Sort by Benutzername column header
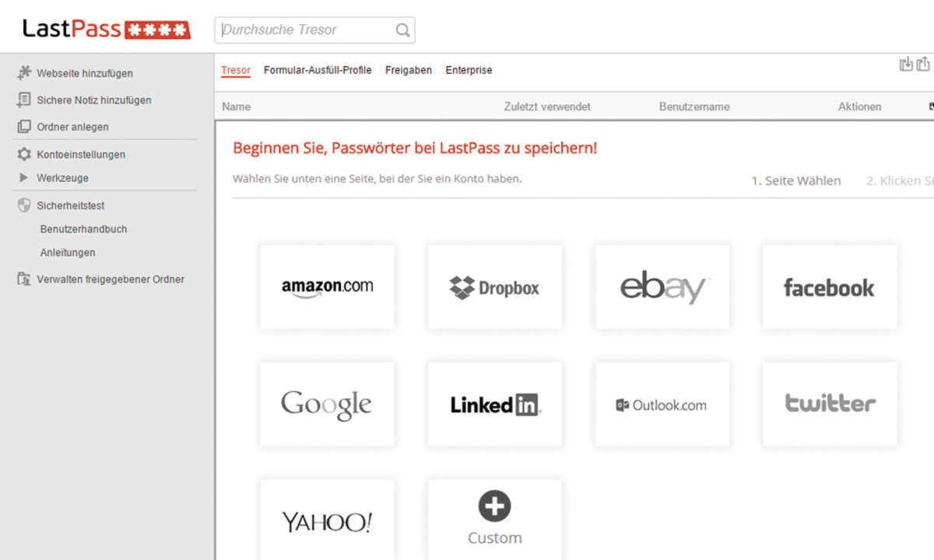Screen dimensions: 934x560 click(x=694, y=107)
